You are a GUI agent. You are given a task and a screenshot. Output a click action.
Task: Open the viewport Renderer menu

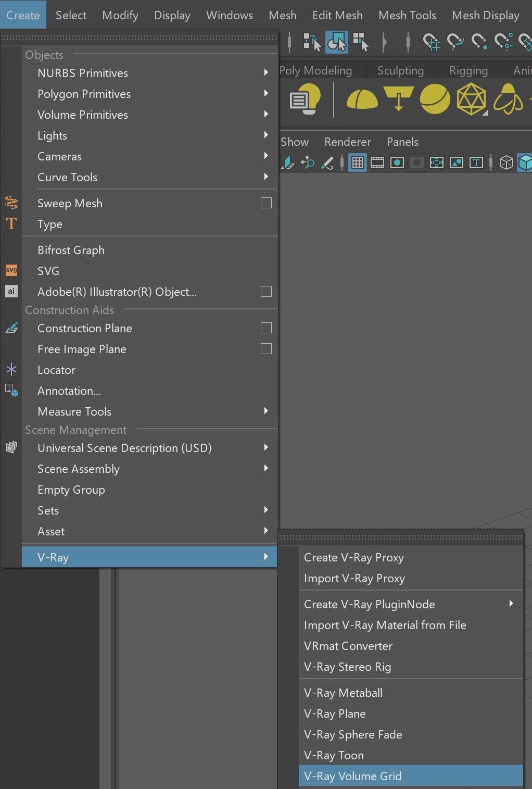click(348, 142)
